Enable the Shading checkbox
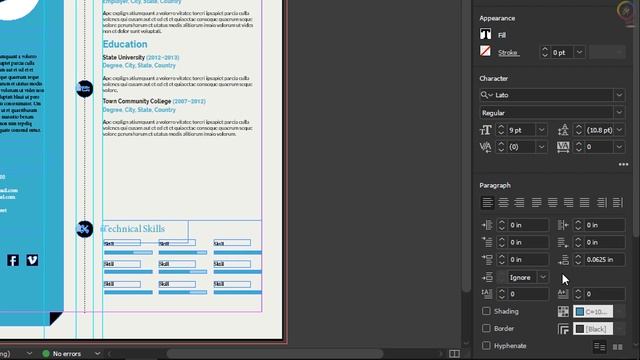The height and width of the screenshot is (360, 640). click(486, 311)
